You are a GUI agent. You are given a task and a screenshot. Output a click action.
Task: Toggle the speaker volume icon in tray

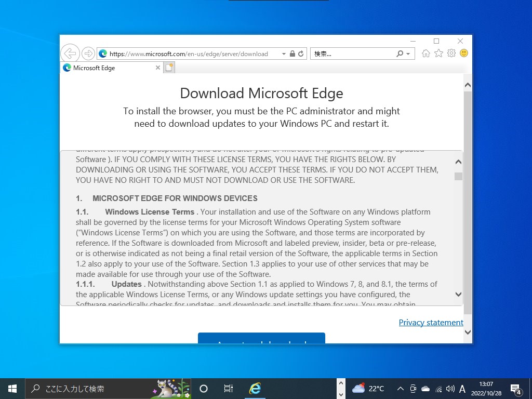[x=450, y=388]
